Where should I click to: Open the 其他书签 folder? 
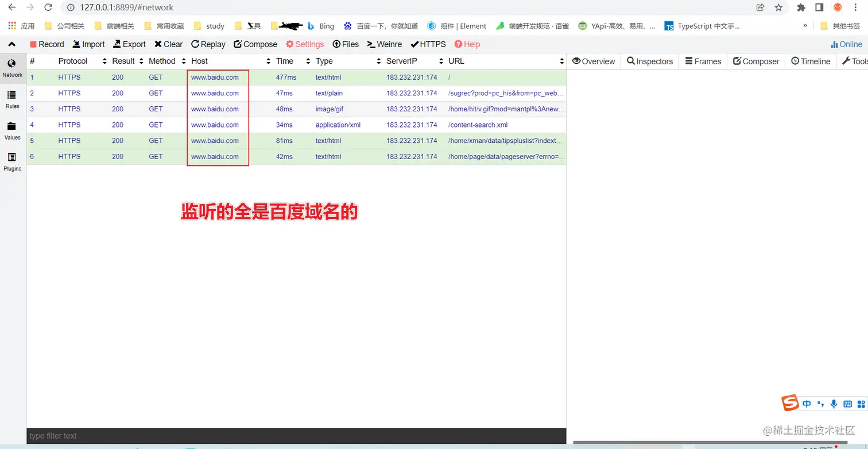(x=840, y=26)
